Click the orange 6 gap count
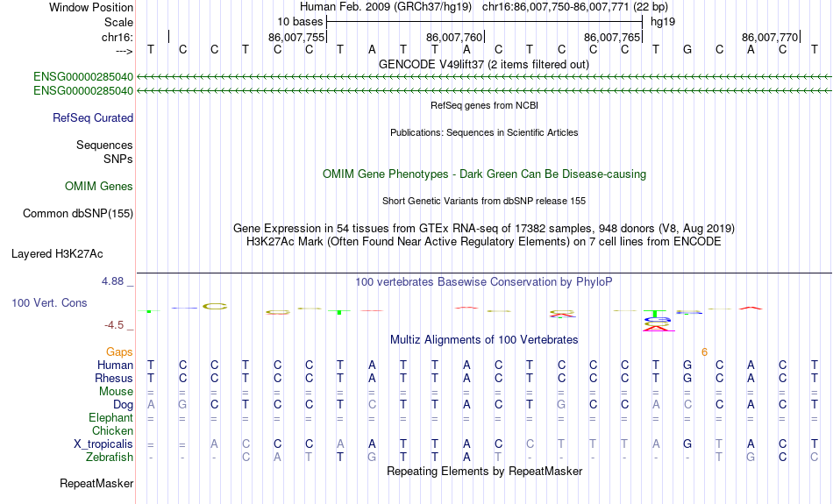 (x=704, y=352)
